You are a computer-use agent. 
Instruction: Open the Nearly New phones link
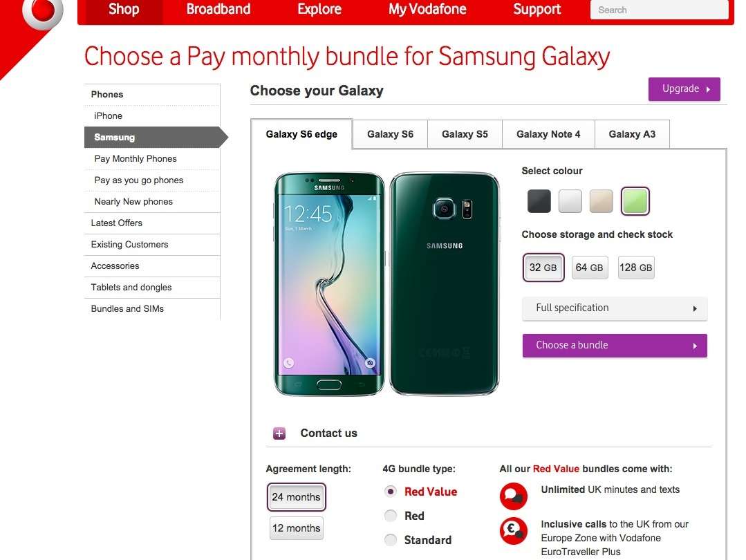133,202
